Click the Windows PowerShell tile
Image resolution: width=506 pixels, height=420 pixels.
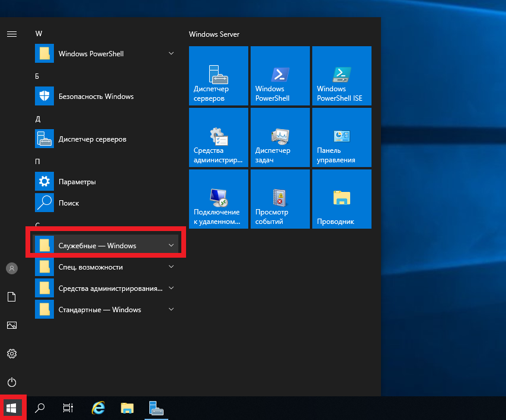[280, 76]
